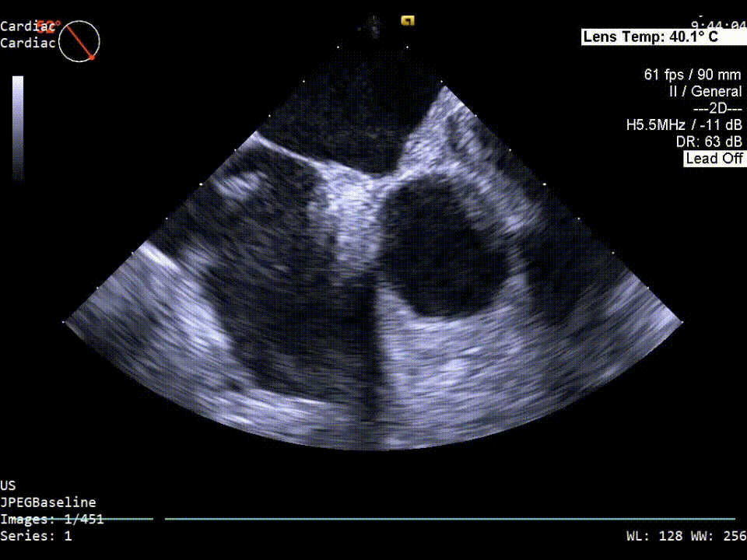Click the Series: 1 label
This screenshot has width=747, height=560.
36,536
